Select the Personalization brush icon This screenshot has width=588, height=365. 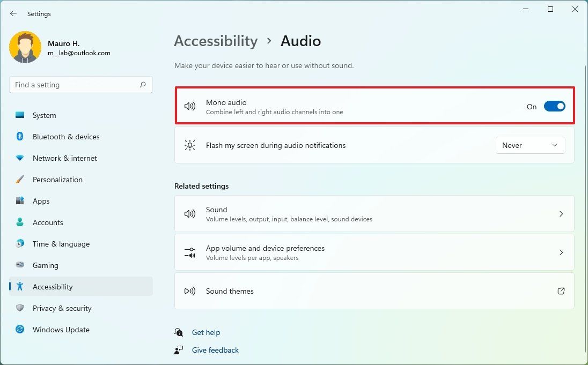19,180
